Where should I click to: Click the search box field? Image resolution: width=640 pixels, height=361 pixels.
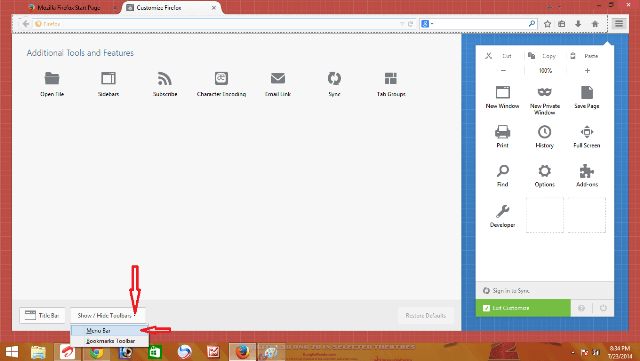tap(478, 24)
